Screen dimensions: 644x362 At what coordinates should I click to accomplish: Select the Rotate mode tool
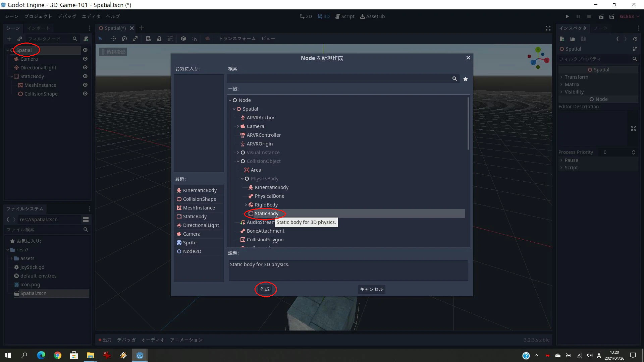124,39
